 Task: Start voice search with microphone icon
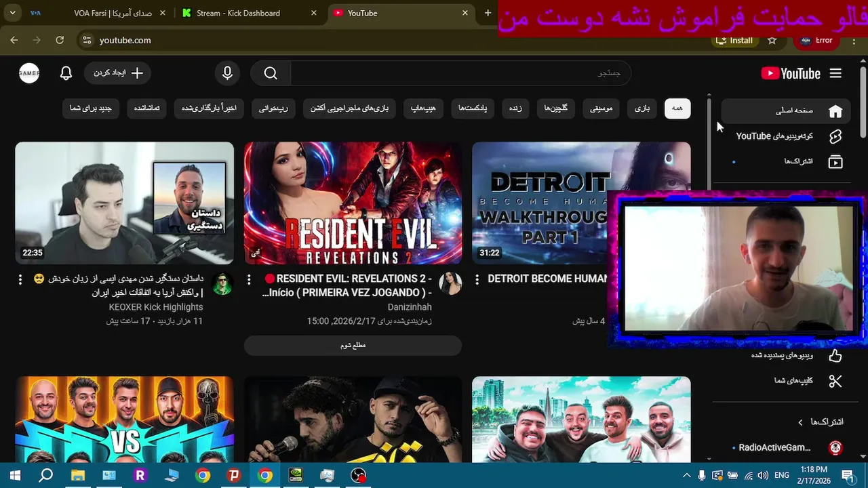tap(227, 73)
